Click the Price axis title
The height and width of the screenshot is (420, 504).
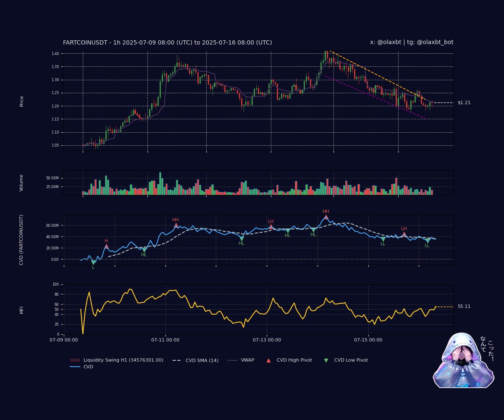[21, 101]
